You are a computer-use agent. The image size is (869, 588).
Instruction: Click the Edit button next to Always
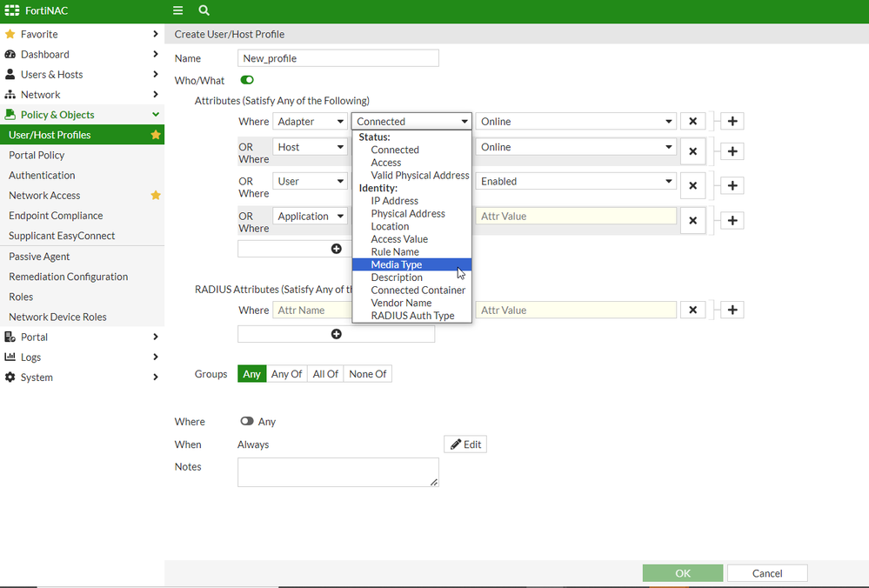465,444
